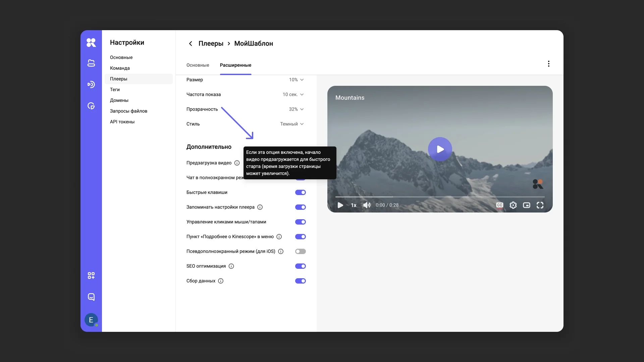Open player settings gear in video controls
The height and width of the screenshot is (362, 644).
[513, 205]
